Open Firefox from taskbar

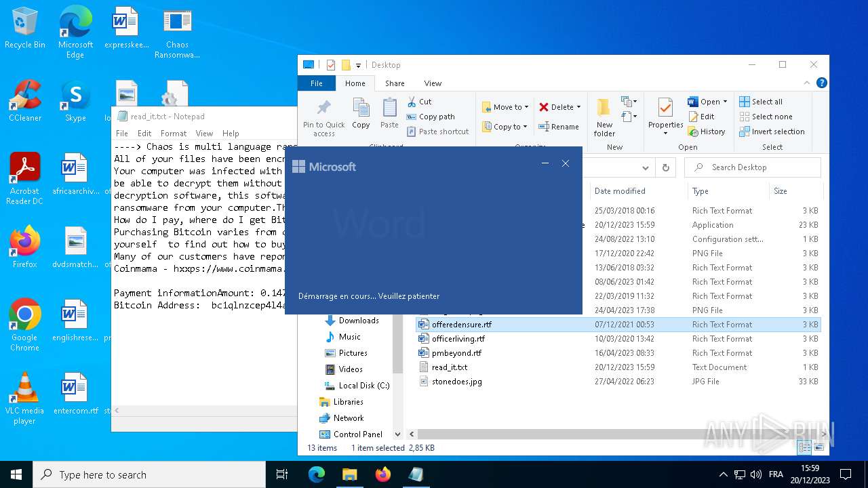pos(383,474)
